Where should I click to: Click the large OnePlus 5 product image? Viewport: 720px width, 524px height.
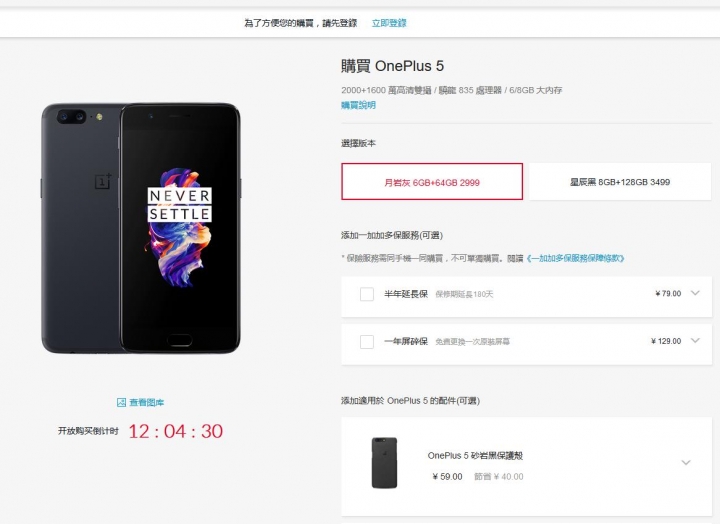141,228
